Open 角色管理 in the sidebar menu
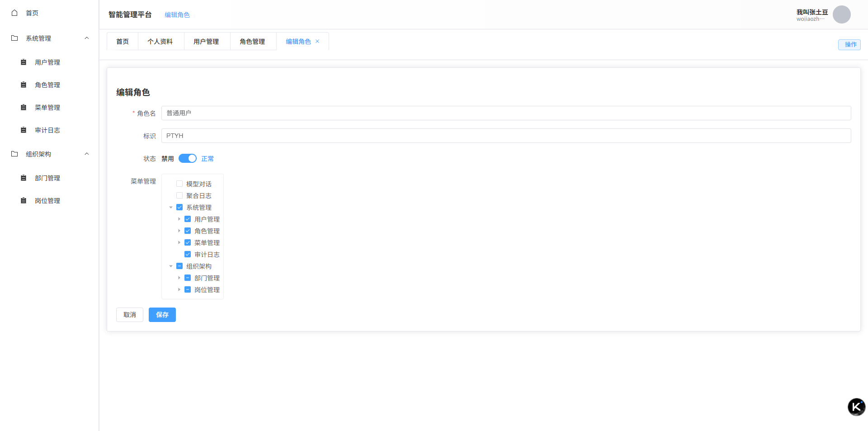 click(x=49, y=85)
